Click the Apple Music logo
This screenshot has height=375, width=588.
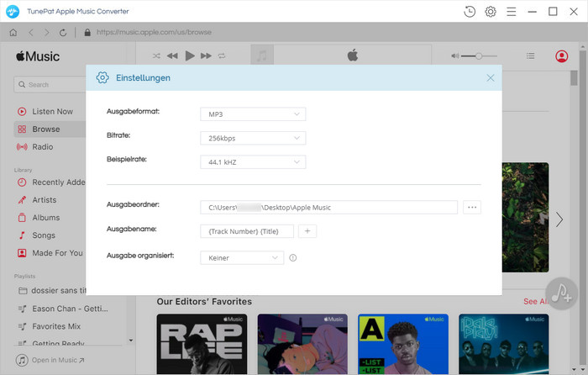coord(38,56)
